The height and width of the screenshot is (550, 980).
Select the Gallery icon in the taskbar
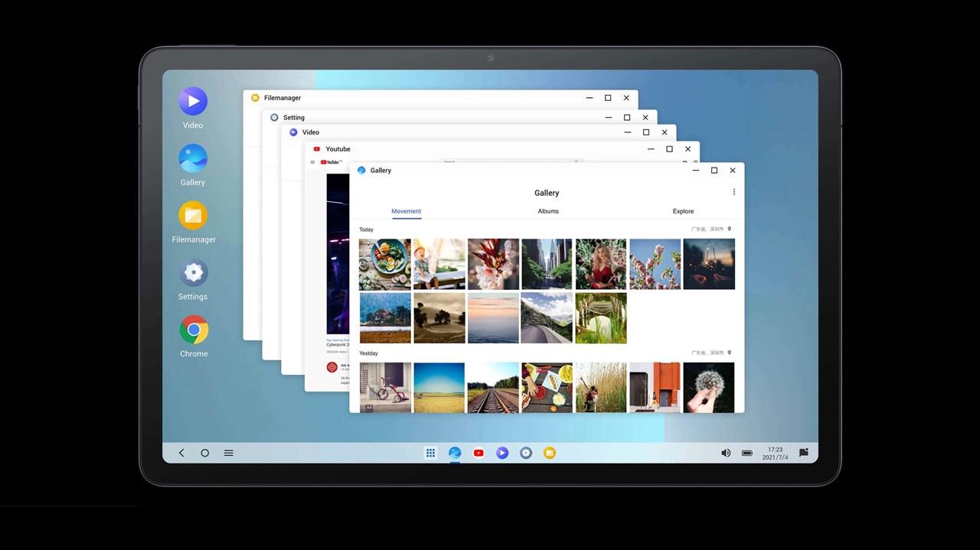(x=455, y=453)
